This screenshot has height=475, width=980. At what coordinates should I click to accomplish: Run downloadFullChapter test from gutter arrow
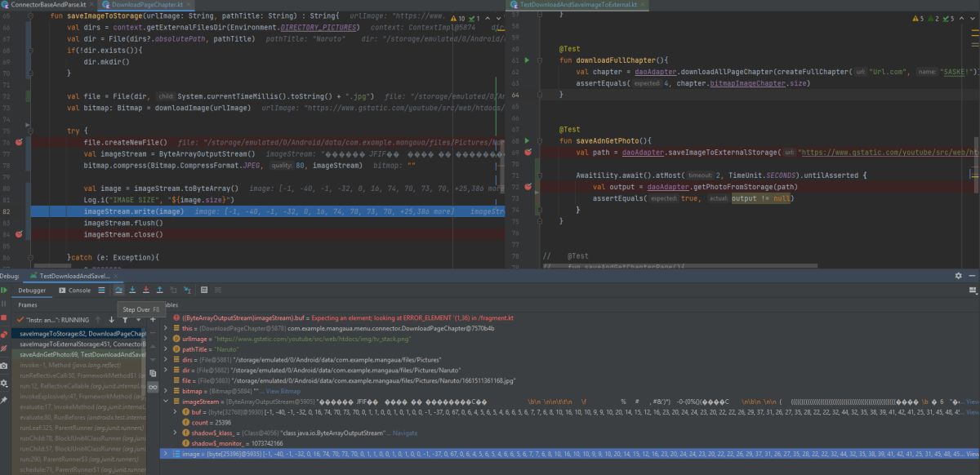tap(527, 60)
